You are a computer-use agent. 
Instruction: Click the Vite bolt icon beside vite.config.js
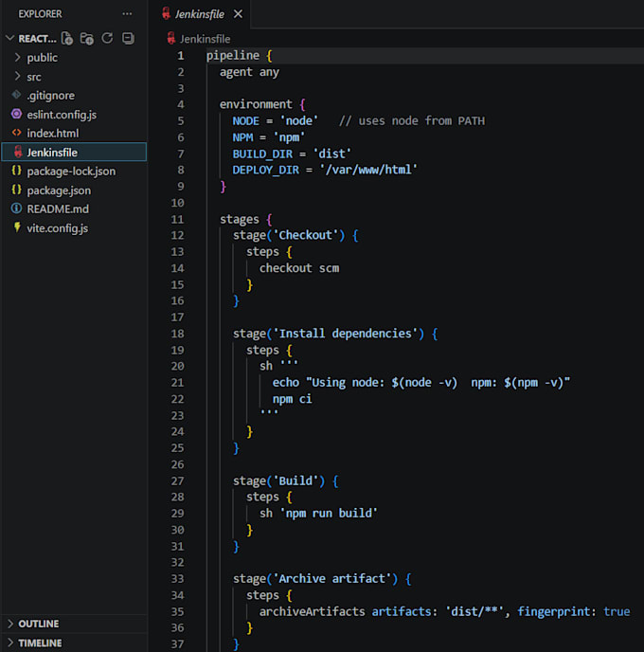(17, 227)
